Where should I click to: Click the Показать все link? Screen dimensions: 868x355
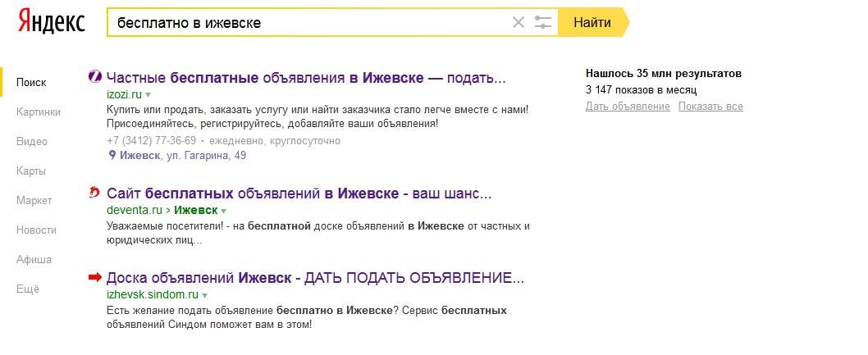710,107
